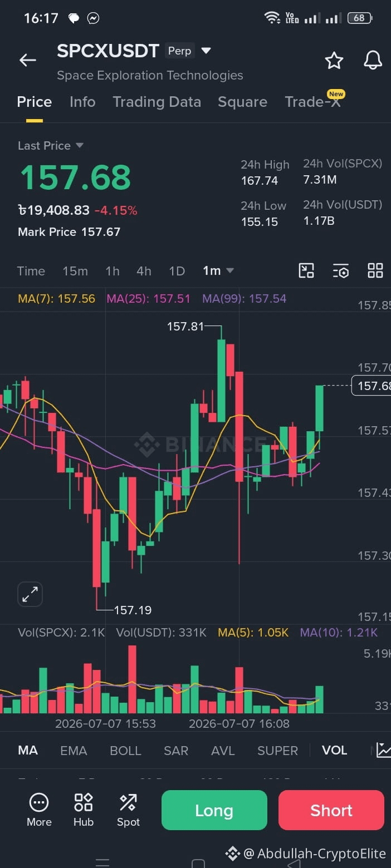Open 1m interval dropdown
The height and width of the screenshot is (868, 391).
pyautogui.click(x=218, y=271)
